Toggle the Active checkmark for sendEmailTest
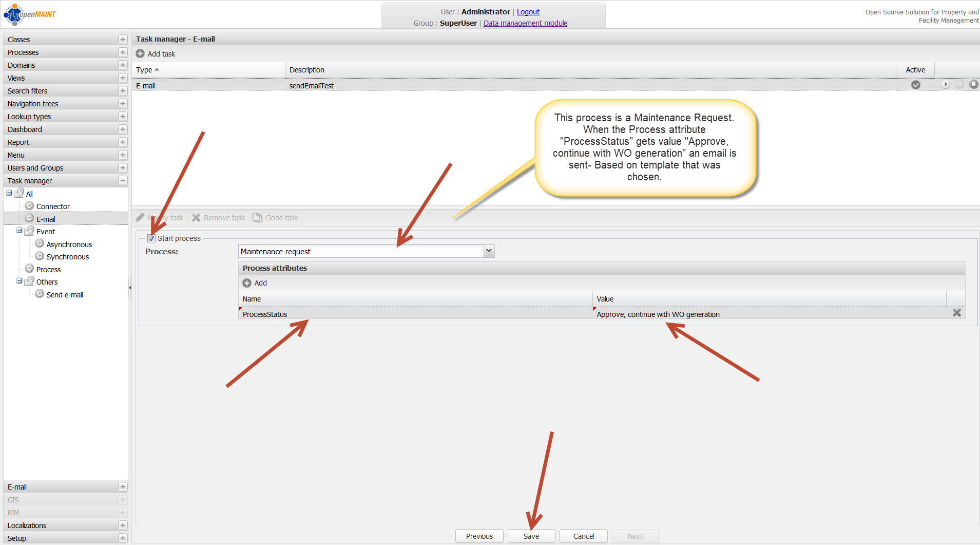The height and width of the screenshot is (545, 980). pos(915,85)
